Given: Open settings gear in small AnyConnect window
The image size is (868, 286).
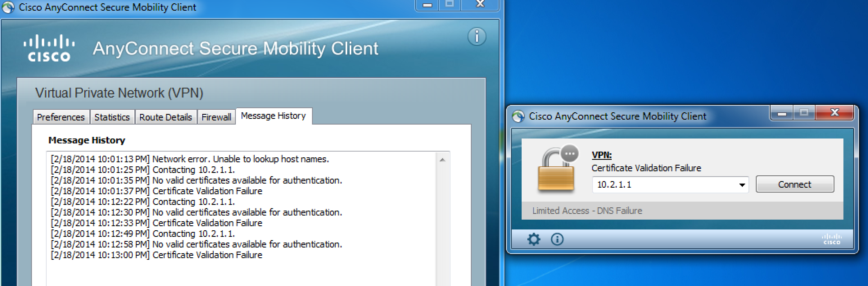Looking at the screenshot, I should (x=533, y=239).
